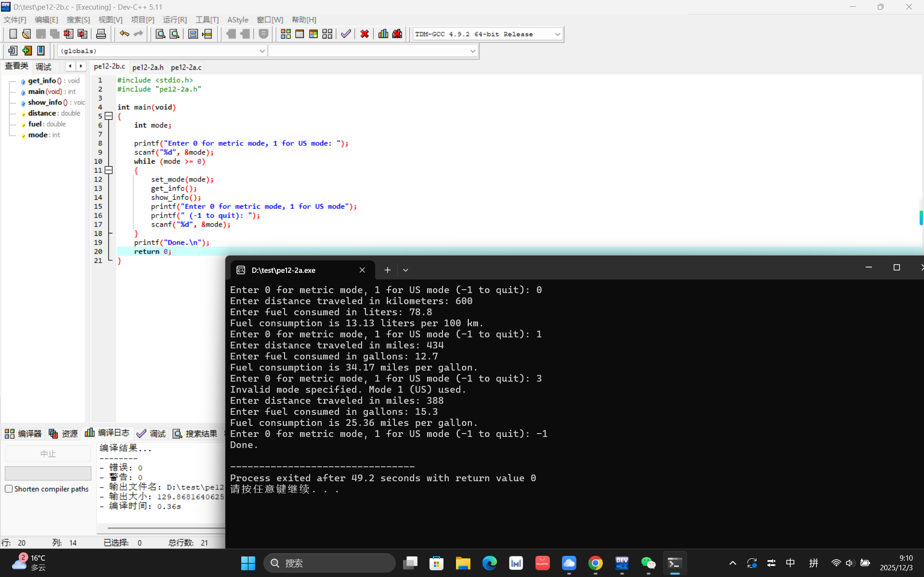Switch to the pe12-2a.h editor tab
924x577 pixels.
148,67
